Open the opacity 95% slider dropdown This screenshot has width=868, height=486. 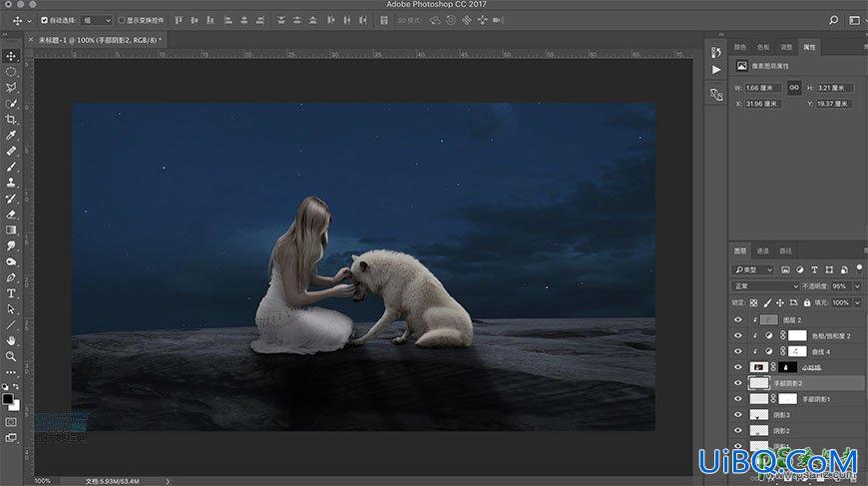coord(857,286)
